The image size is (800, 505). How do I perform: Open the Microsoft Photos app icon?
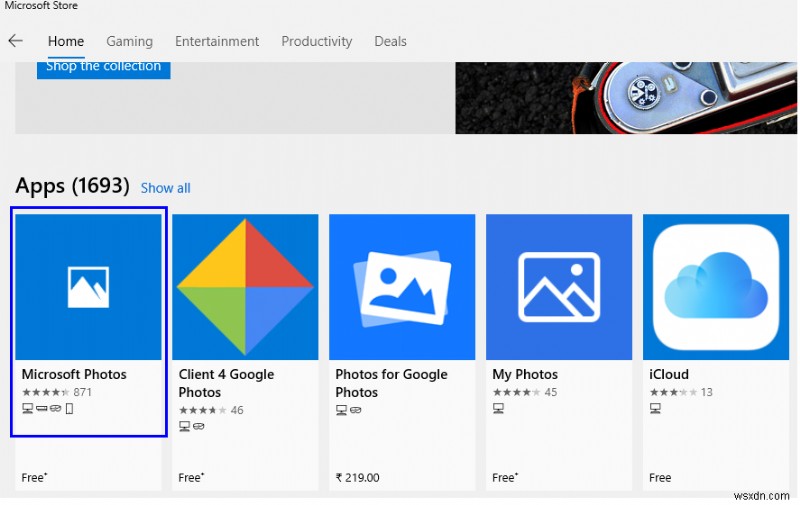pyautogui.click(x=88, y=287)
